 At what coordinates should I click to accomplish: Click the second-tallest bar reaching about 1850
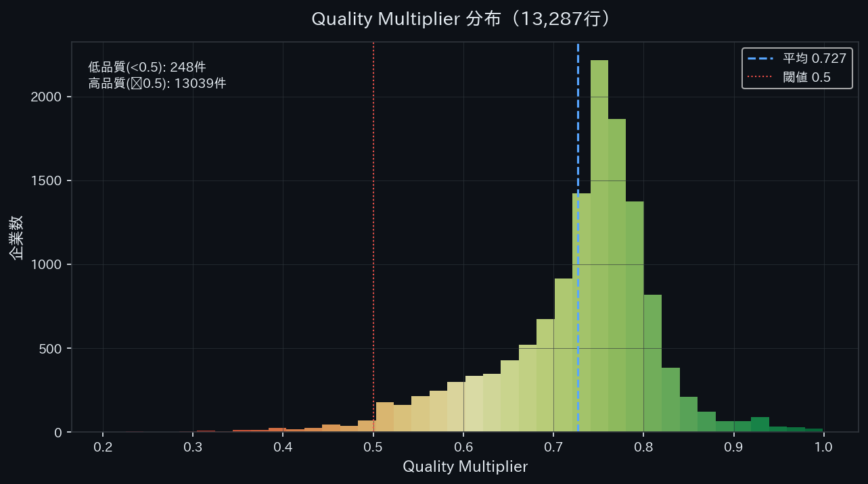(617, 275)
